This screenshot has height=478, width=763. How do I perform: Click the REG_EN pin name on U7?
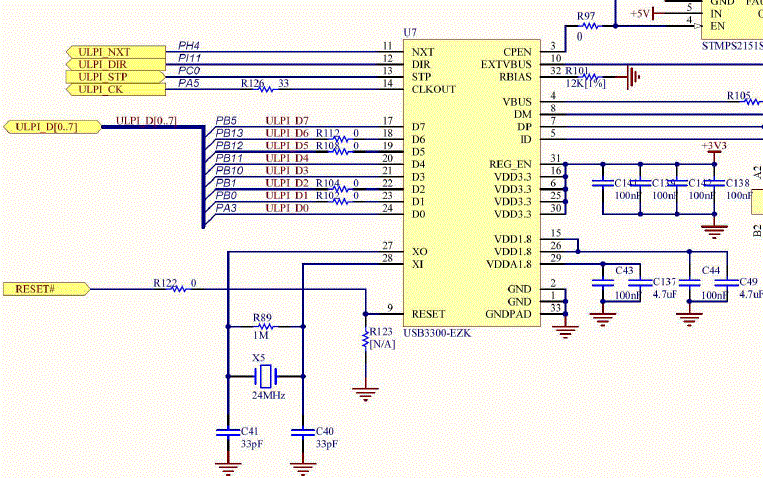[x=510, y=165]
